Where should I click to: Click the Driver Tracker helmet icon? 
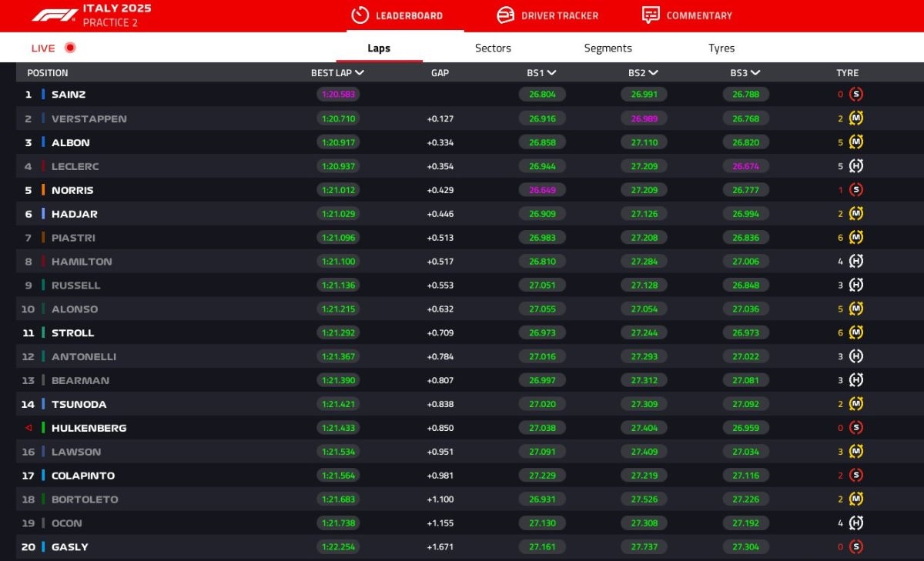tap(505, 15)
